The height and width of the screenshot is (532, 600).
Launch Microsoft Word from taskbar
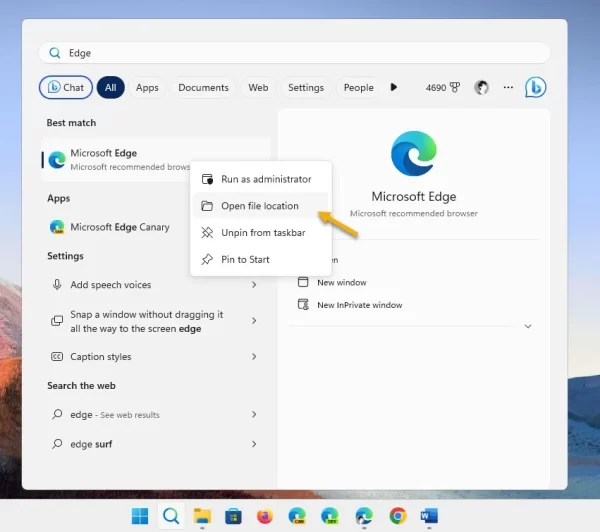[x=429, y=516]
